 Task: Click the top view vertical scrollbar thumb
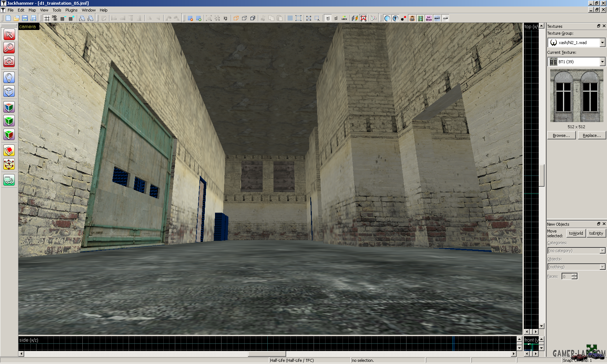tap(541, 175)
